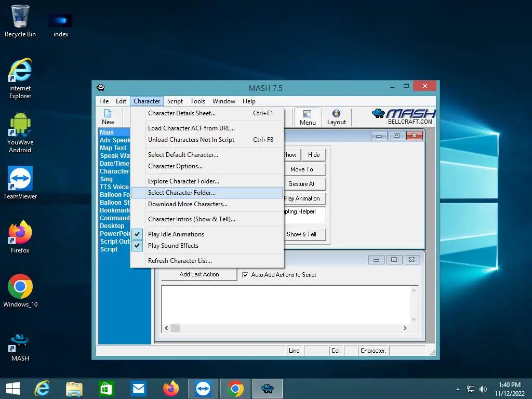
Task: Switch to MASH in the taskbar
Action: point(268,389)
